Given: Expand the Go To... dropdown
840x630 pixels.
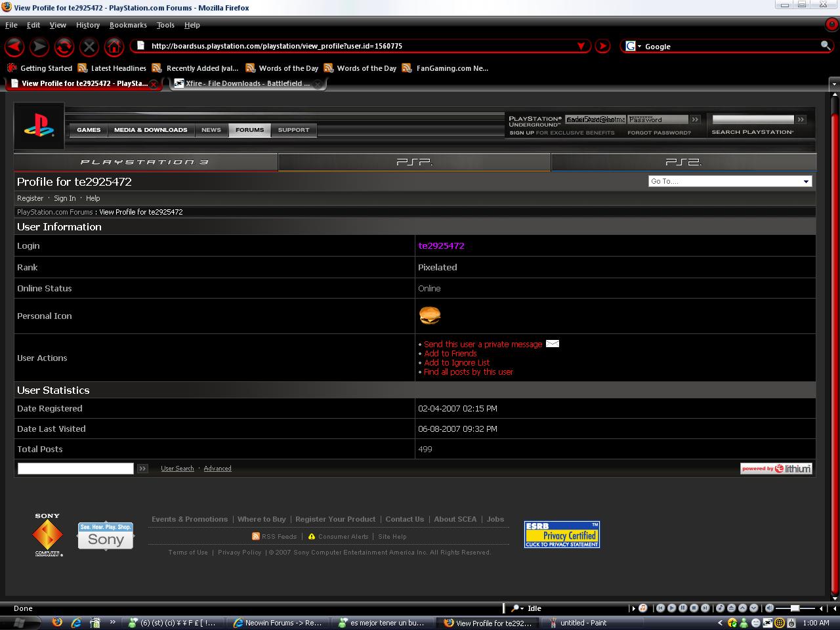Looking at the screenshot, I should [x=730, y=181].
